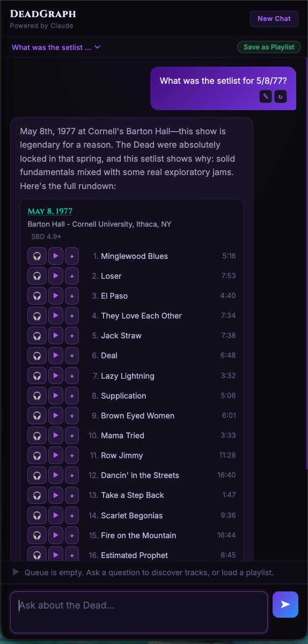The height and width of the screenshot is (644, 308).
Task: Send the message with the arrow button
Action: 285,605
